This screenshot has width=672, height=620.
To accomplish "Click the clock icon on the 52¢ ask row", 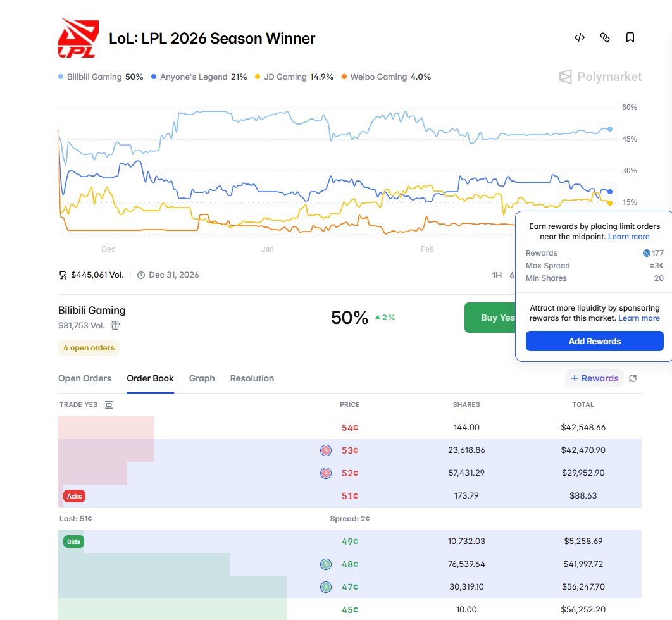I will pyautogui.click(x=326, y=473).
